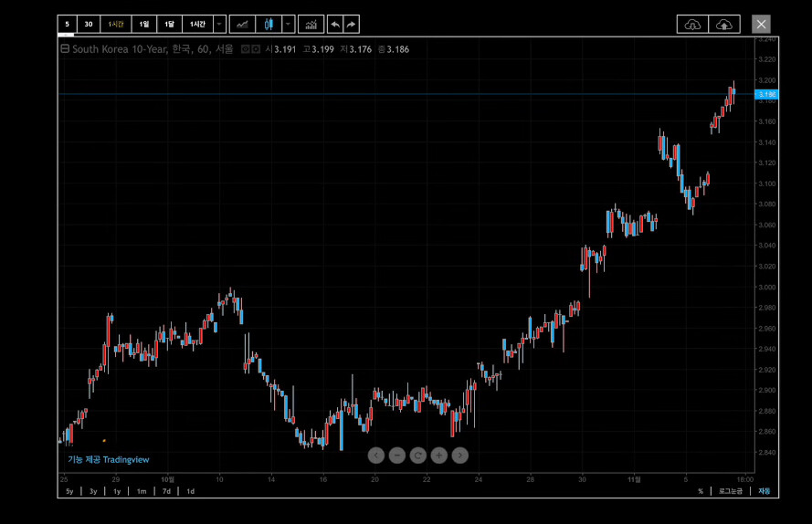
Task: Toggle the series visibility eye icon
Action: 246,49
